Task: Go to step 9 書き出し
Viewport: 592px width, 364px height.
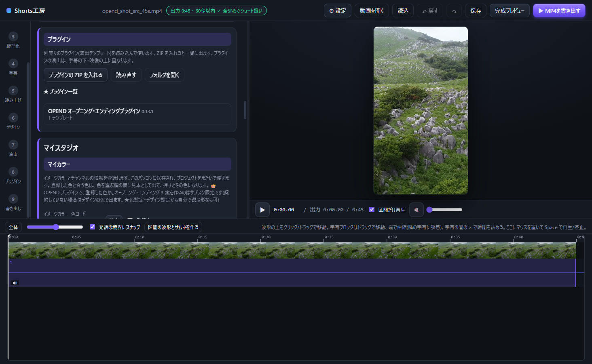Action: pyautogui.click(x=13, y=203)
